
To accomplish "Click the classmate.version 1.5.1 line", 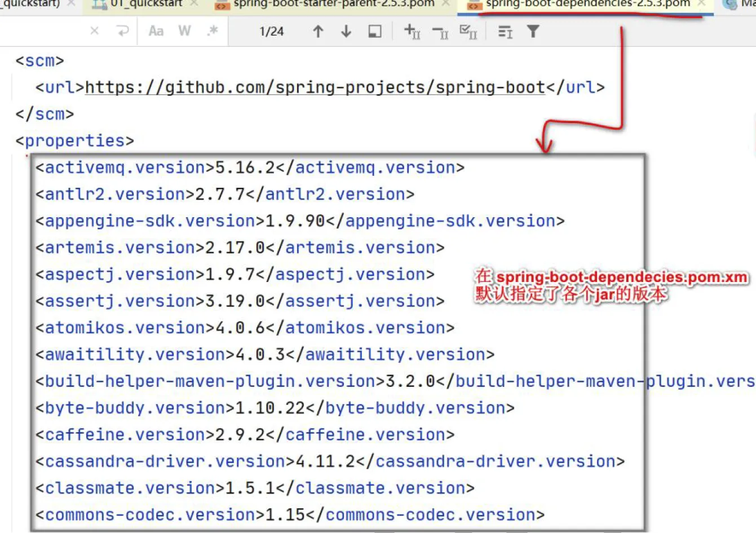I will (x=255, y=488).
